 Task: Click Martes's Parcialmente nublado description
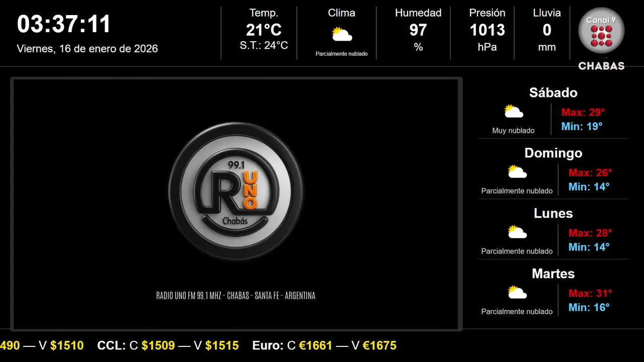point(517,312)
